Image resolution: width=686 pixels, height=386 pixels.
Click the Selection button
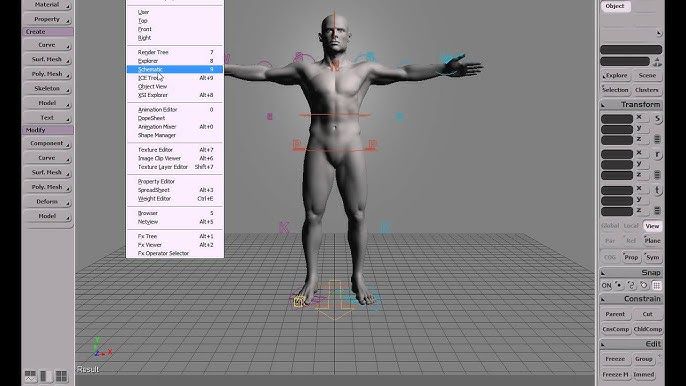[616, 90]
